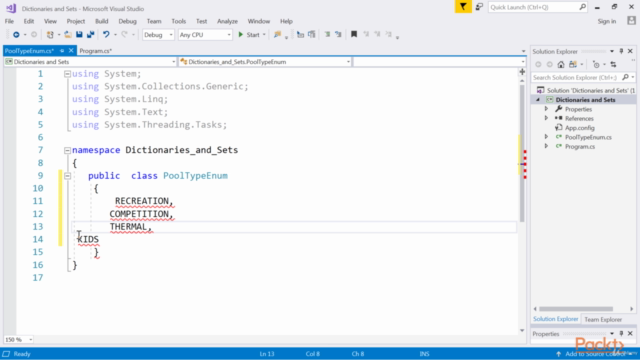Viewport: 640px width, 360px height.
Task: Click the Save All icon
Action: 90,35
